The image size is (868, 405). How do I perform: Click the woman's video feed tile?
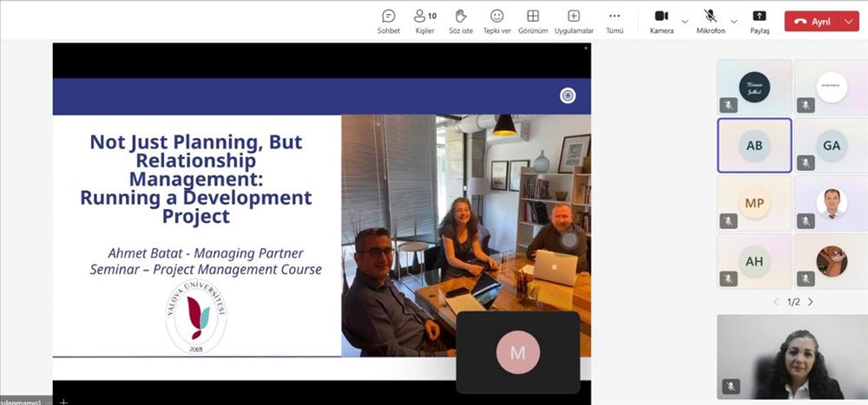pos(792,356)
